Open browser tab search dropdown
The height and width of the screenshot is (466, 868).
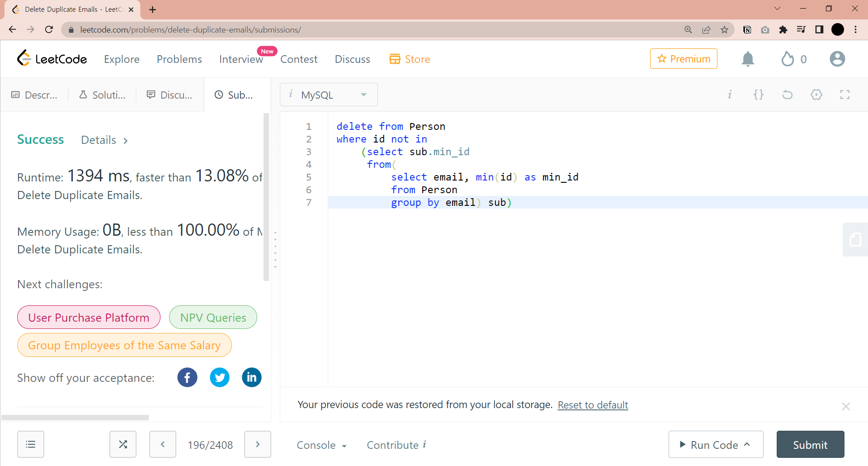click(778, 9)
